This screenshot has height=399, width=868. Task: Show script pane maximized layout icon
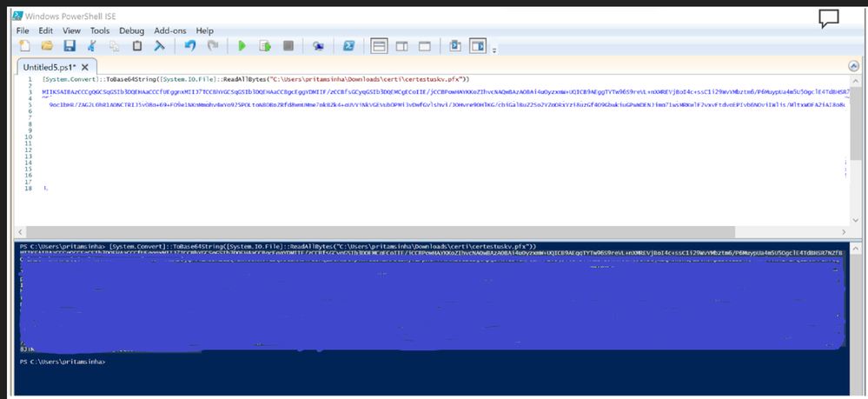click(x=425, y=46)
